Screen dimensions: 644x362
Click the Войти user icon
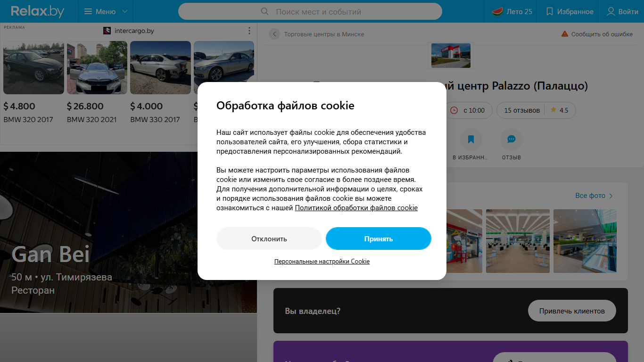tap(611, 11)
